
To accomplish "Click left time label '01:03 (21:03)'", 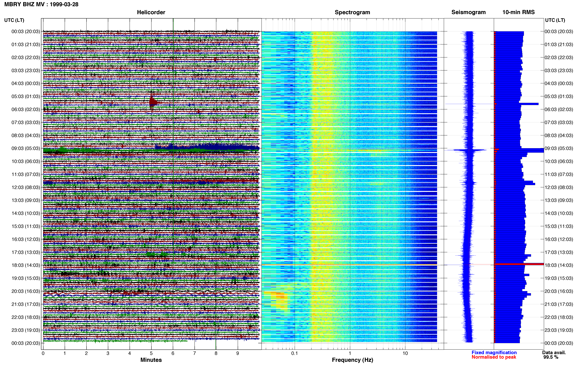I will (26, 44).
